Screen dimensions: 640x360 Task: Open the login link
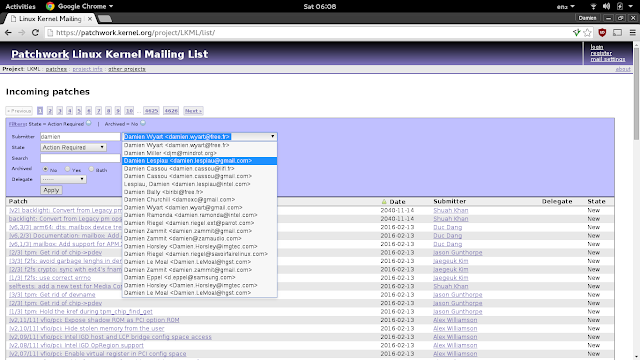coord(597,47)
